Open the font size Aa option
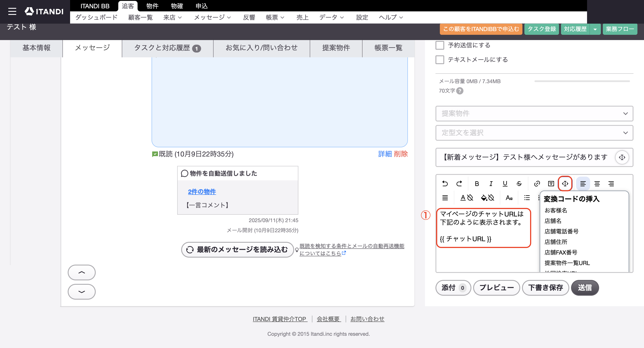Viewport: 644px width, 348px height. pos(509,198)
